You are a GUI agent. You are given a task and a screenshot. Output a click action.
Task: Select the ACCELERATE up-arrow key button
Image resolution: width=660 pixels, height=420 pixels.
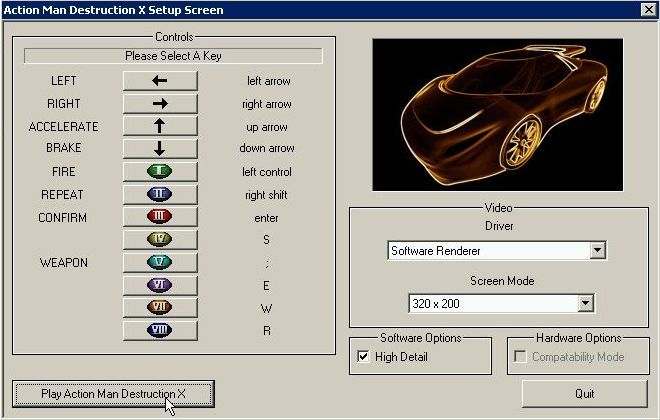pyautogui.click(x=160, y=126)
